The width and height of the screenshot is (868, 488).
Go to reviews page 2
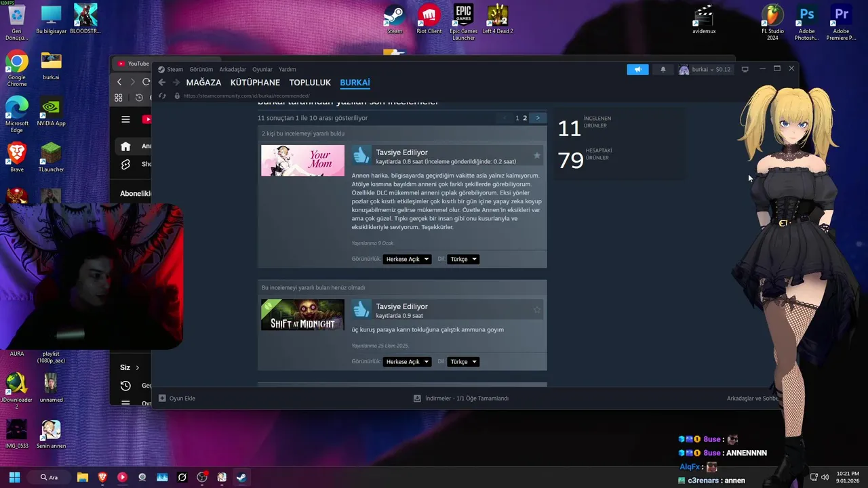pyautogui.click(x=525, y=118)
